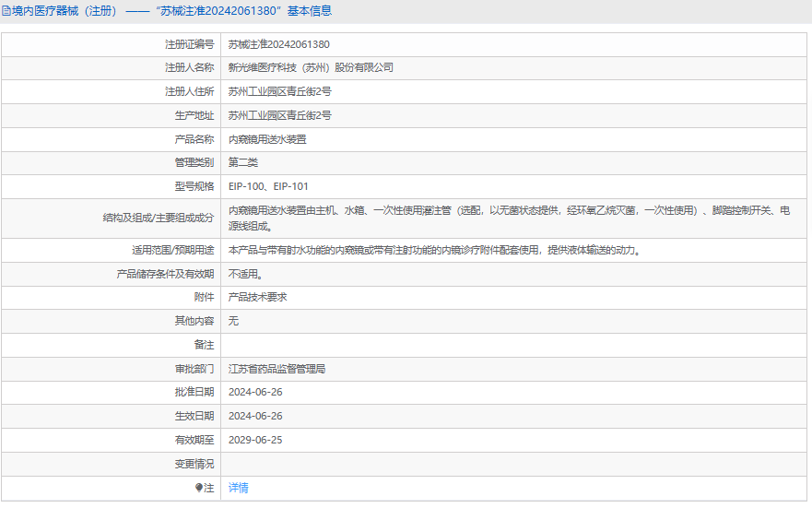The width and height of the screenshot is (812, 508).
Task: Click the 变更情况 label
Action: point(194,464)
